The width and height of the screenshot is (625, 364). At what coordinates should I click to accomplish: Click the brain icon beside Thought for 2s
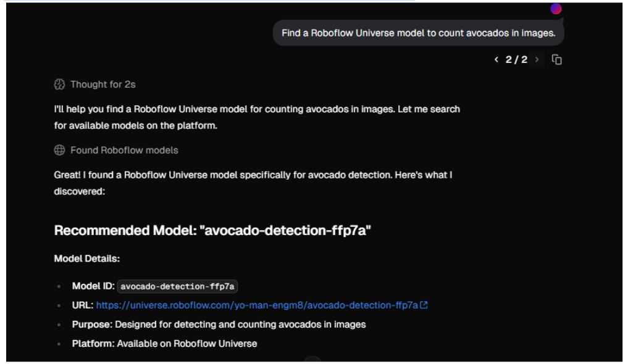(59, 85)
